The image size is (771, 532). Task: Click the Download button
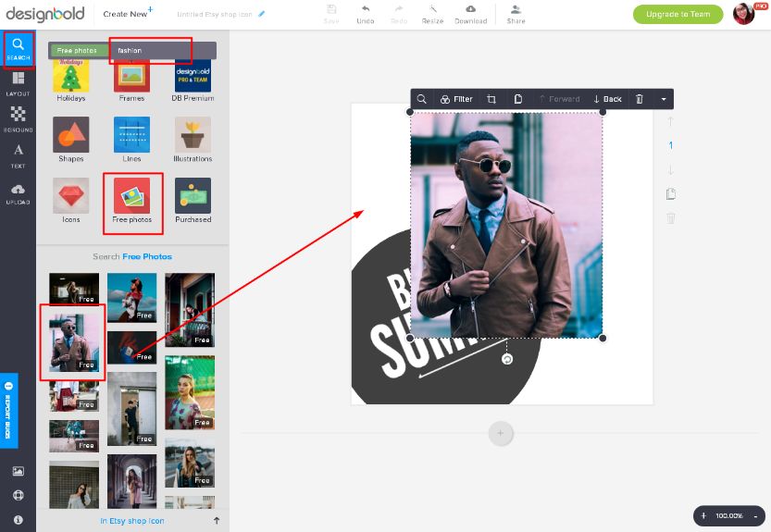point(470,14)
